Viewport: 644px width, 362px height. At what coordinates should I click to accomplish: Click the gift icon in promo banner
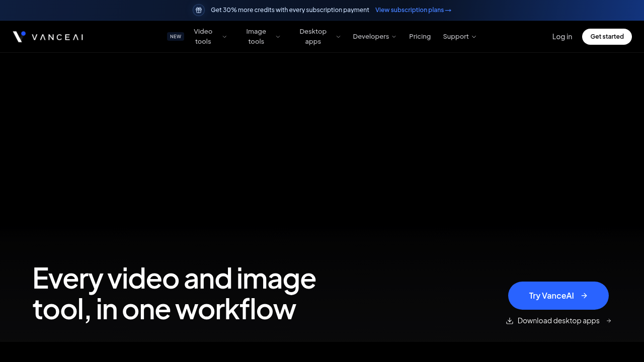pyautogui.click(x=199, y=10)
